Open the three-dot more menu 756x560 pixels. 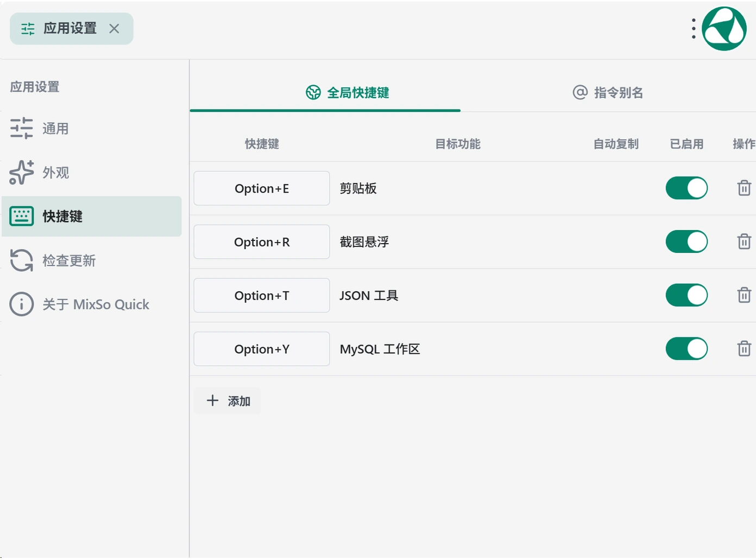pyautogui.click(x=694, y=29)
